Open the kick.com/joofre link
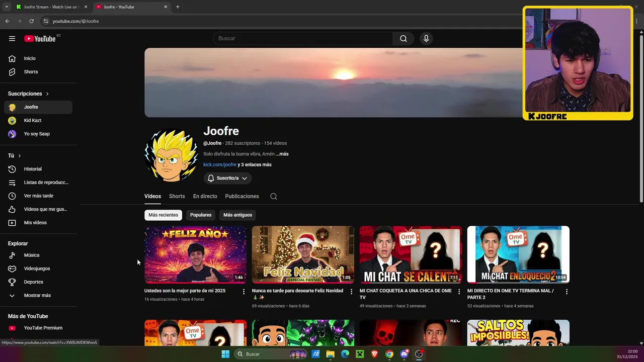Screen dimensions: 644x362 click(x=220, y=165)
